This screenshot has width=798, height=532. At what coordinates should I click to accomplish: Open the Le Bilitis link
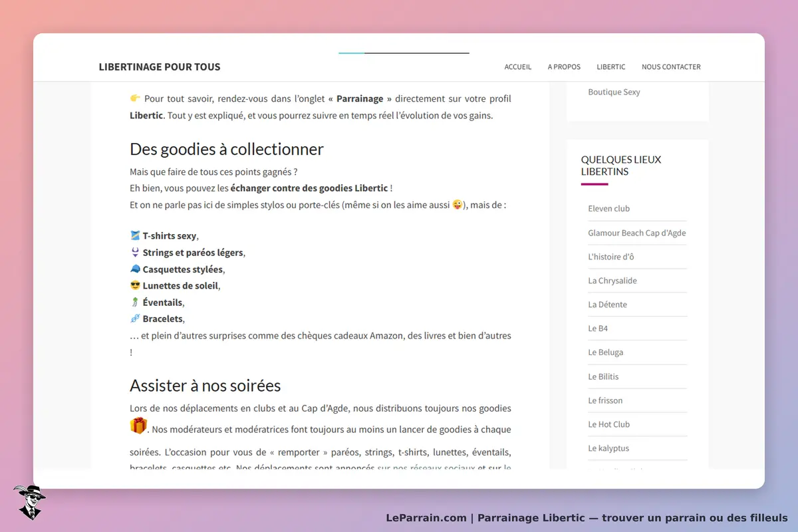click(x=603, y=376)
